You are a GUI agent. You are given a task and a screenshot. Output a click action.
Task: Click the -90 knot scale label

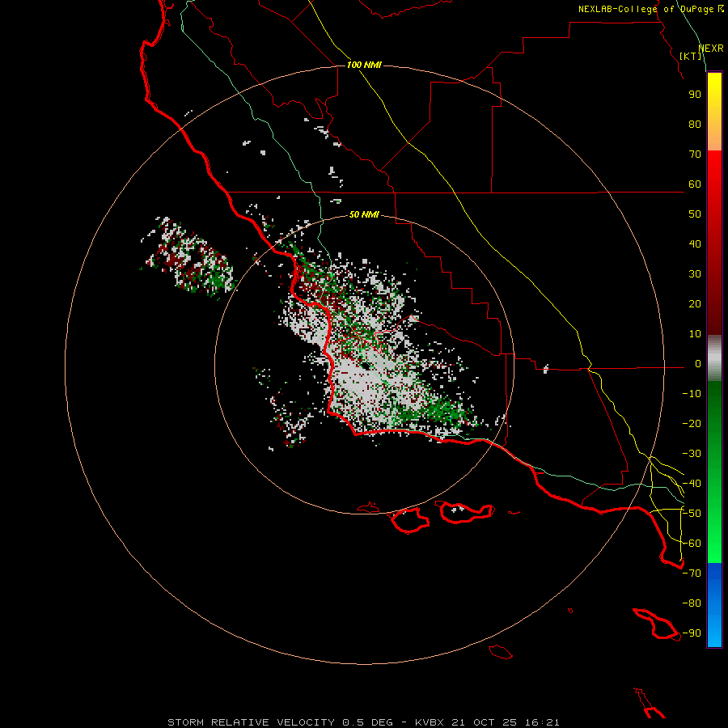click(692, 633)
